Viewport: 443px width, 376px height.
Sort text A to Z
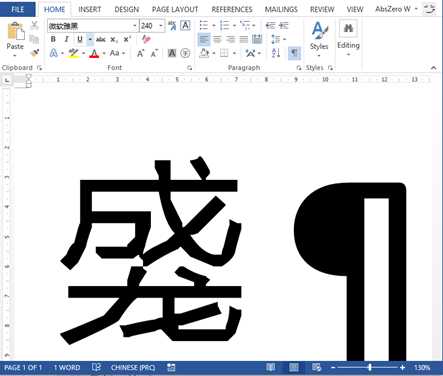(x=276, y=53)
